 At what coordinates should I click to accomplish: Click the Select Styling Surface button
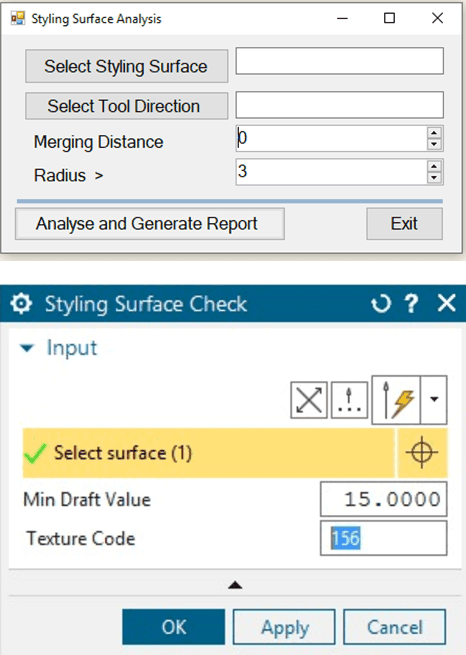point(127,66)
